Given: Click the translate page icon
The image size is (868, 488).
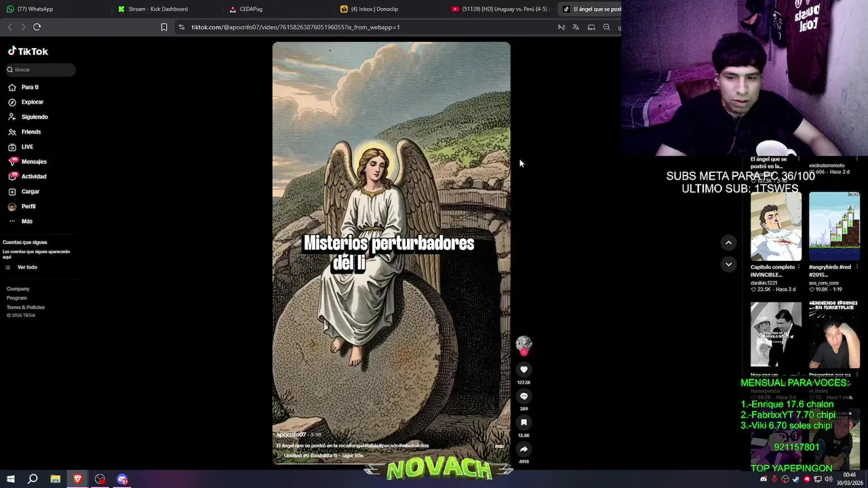Looking at the screenshot, I should pos(576,27).
